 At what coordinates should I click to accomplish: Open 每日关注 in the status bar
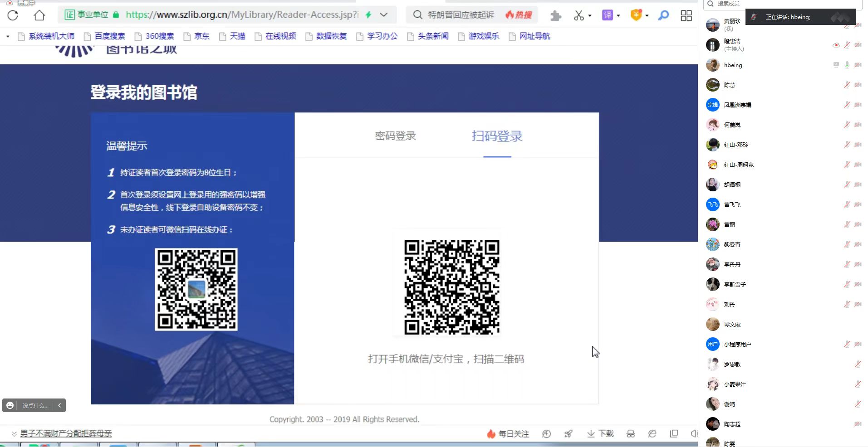coord(508,434)
